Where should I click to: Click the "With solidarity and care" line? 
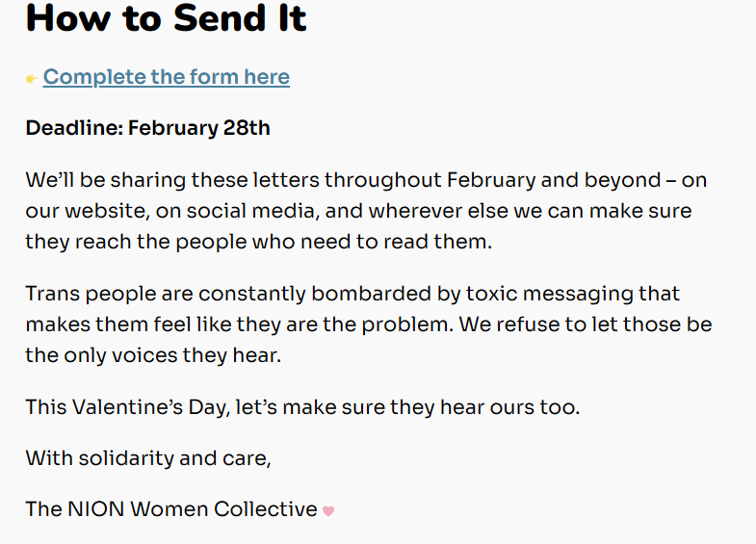(x=148, y=458)
